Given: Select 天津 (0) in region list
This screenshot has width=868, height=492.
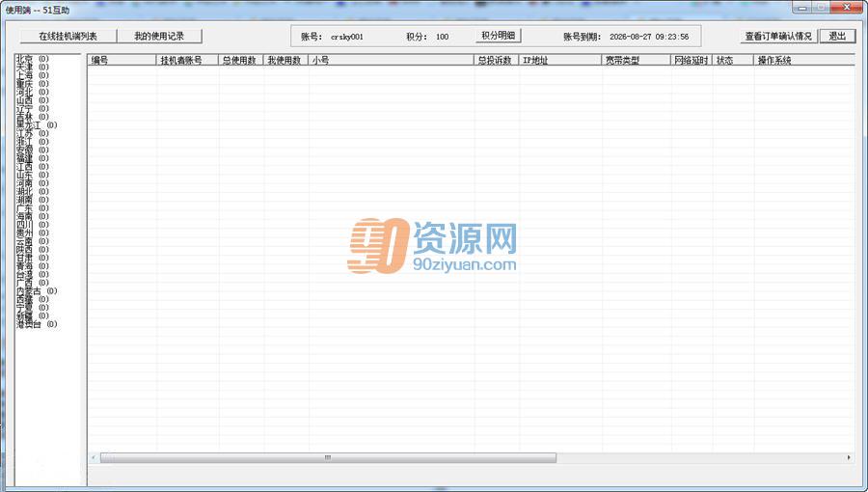Looking at the screenshot, I should click(x=32, y=67).
